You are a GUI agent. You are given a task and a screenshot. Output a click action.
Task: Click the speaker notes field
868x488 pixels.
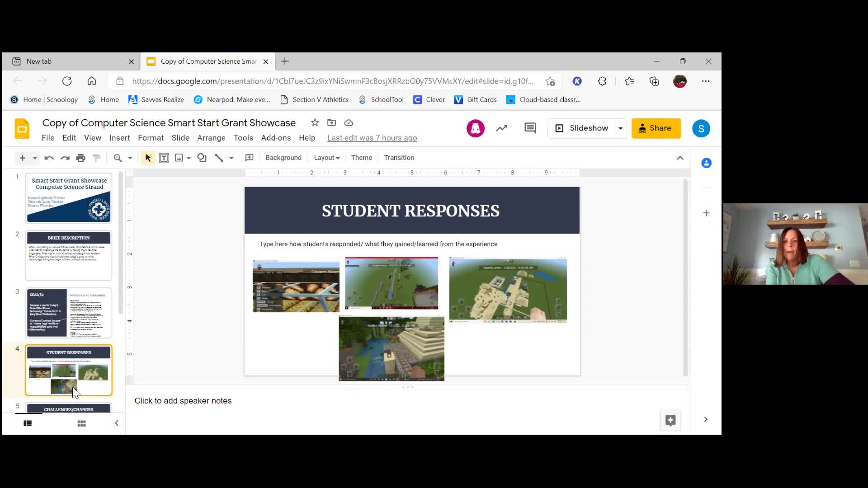point(183,401)
